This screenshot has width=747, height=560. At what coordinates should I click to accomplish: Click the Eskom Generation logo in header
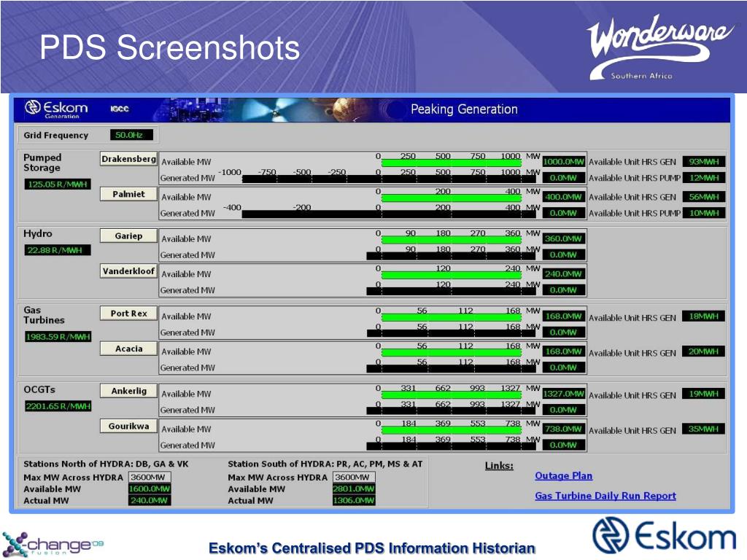pyautogui.click(x=56, y=109)
